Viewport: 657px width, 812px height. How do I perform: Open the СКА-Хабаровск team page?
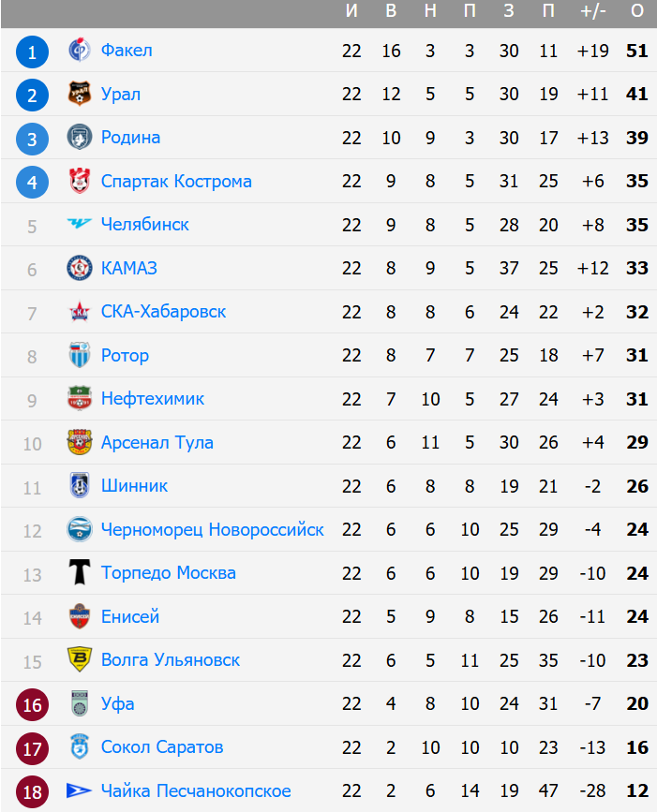163,312
